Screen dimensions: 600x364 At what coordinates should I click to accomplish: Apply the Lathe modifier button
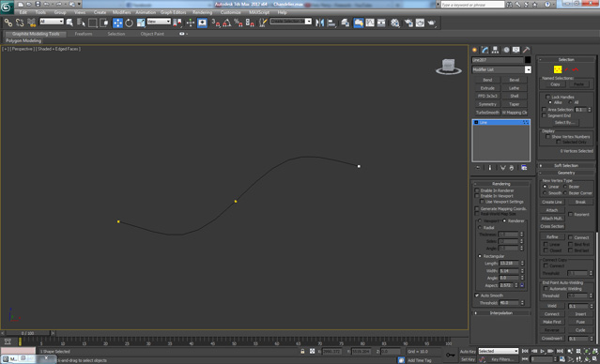pos(515,88)
